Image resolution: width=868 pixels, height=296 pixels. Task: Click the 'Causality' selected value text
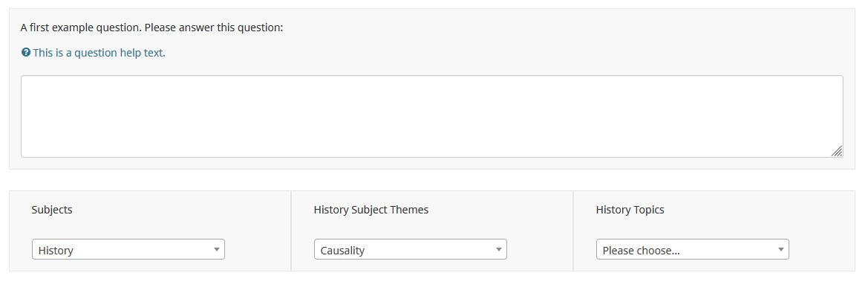tap(342, 251)
